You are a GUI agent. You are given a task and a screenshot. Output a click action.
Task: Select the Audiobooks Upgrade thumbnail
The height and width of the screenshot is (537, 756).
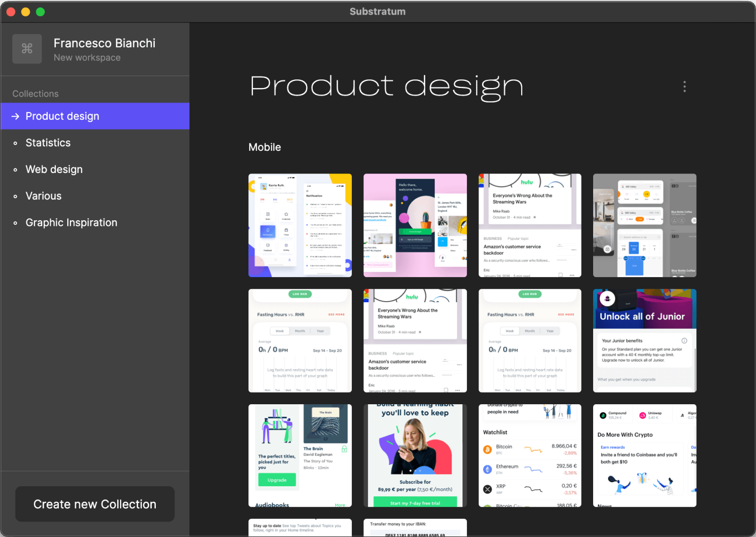click(300, 456)
